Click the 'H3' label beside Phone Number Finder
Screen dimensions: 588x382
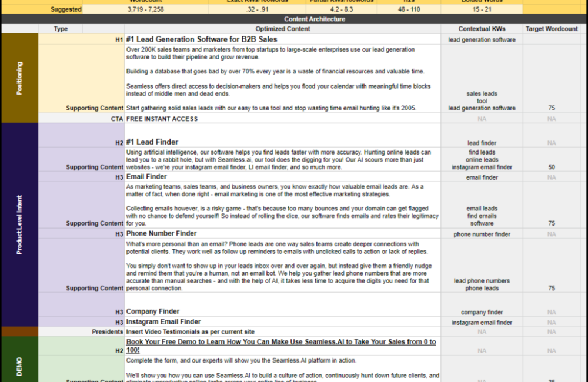pyautogui.click(x=119, y=234)
